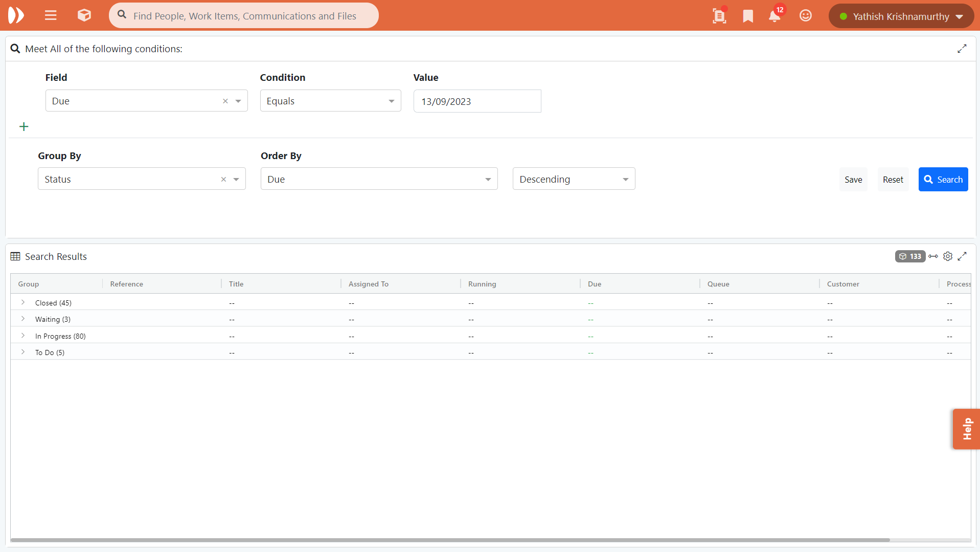Expand the In Progress (80) group
Viewport: 980px width, 552px height.
(23, 336)
